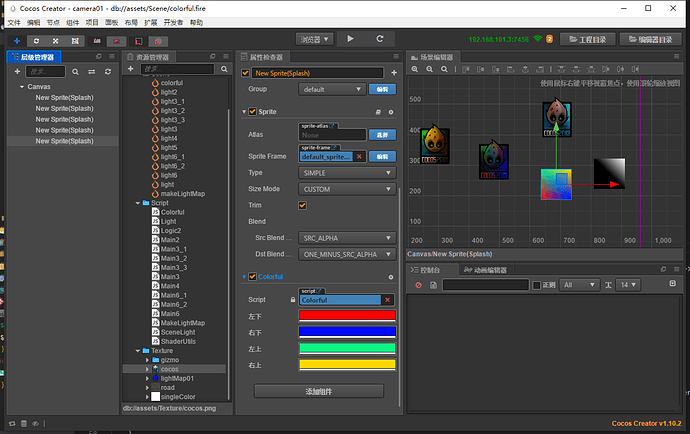690x434 pixels.
Task: Toggle the regex checkbox in console
Action: (x=536, y=286)
